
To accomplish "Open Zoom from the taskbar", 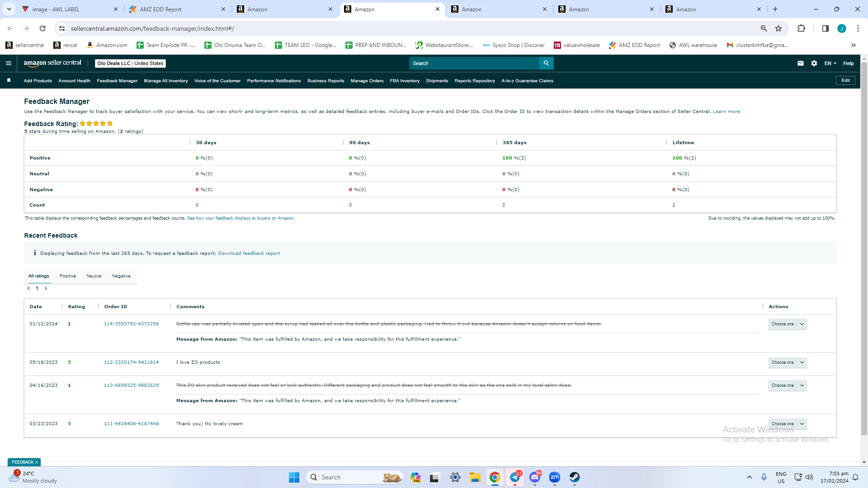I will [x=555, y=477].
